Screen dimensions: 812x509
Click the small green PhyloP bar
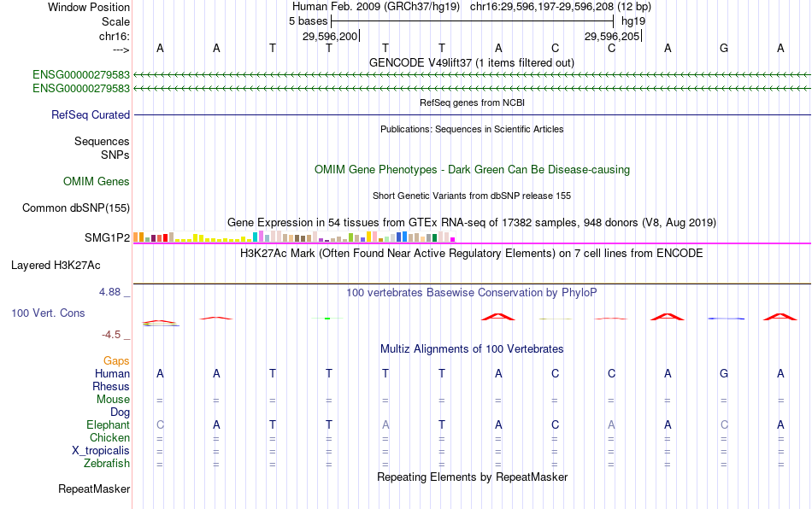point(327,318)
